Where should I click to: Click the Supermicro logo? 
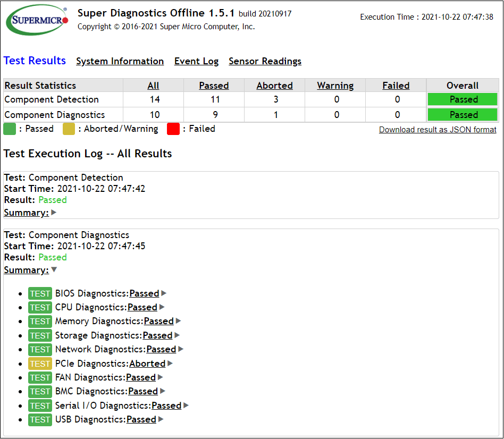tap(37, 20)
